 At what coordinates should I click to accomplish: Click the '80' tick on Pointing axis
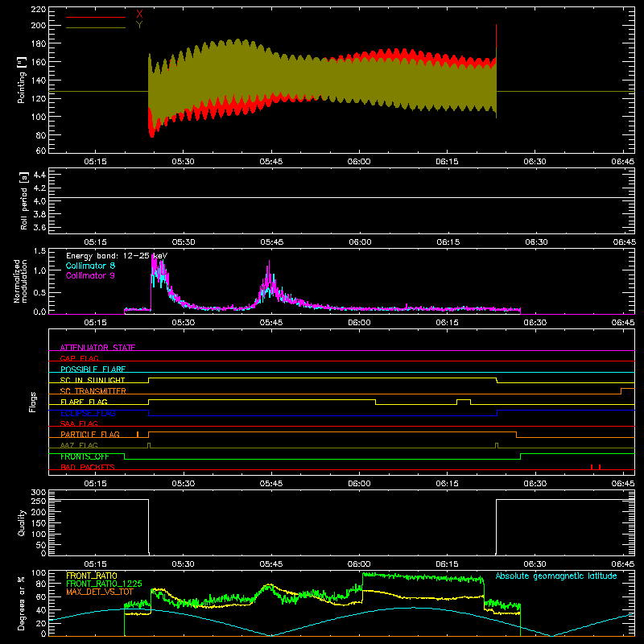(x=41, y=135)
